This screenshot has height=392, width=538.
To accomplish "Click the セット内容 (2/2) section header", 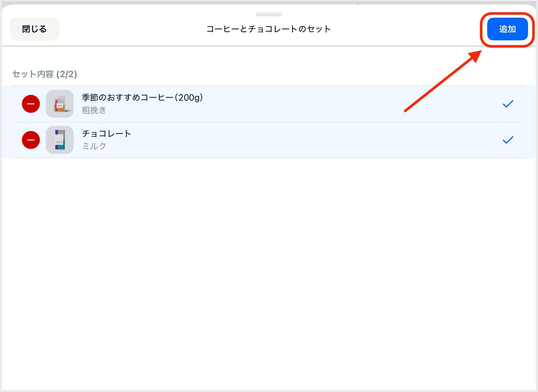I will 45,74.
